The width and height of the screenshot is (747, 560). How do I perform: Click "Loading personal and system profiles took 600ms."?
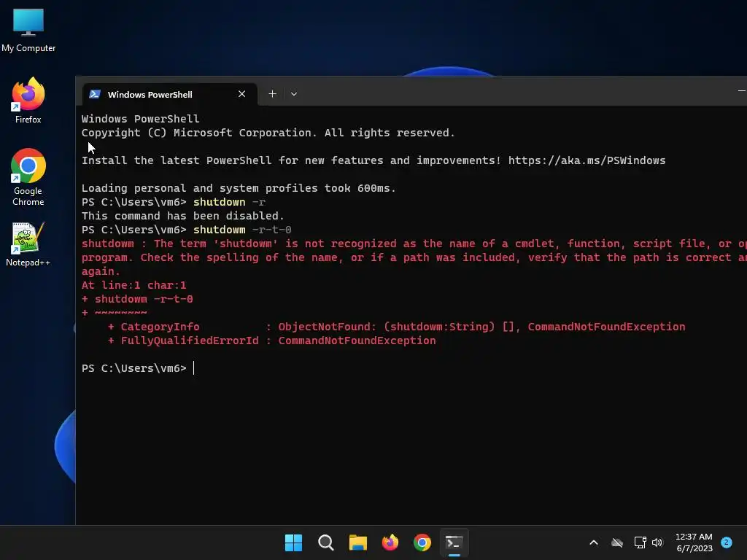(239, 188)
